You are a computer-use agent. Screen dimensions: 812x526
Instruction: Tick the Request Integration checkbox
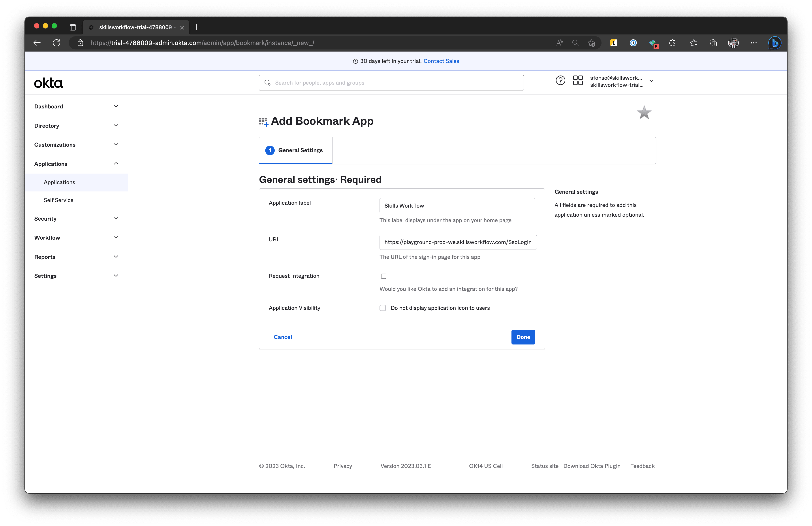click(x=383, y=276)
